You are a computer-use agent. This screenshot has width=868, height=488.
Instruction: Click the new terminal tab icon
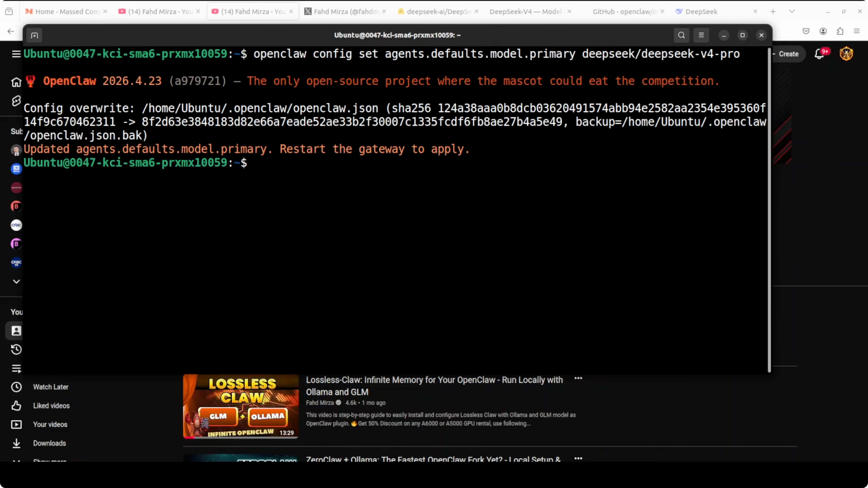[34, 35]
